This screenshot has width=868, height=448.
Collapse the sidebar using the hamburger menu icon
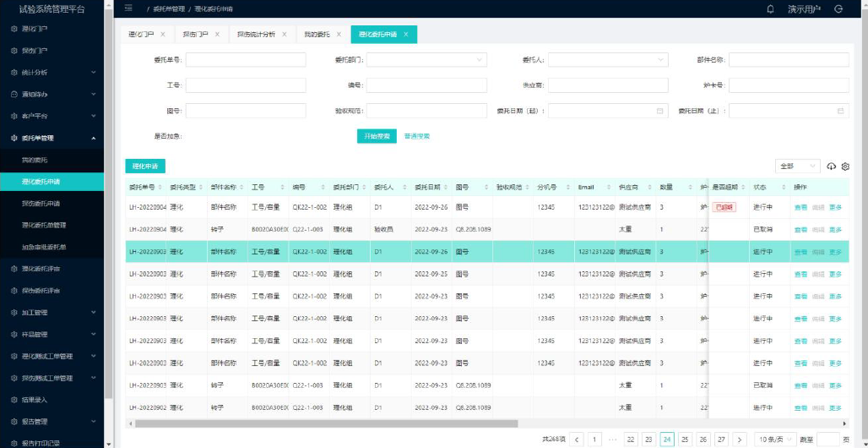coord(128,8)
